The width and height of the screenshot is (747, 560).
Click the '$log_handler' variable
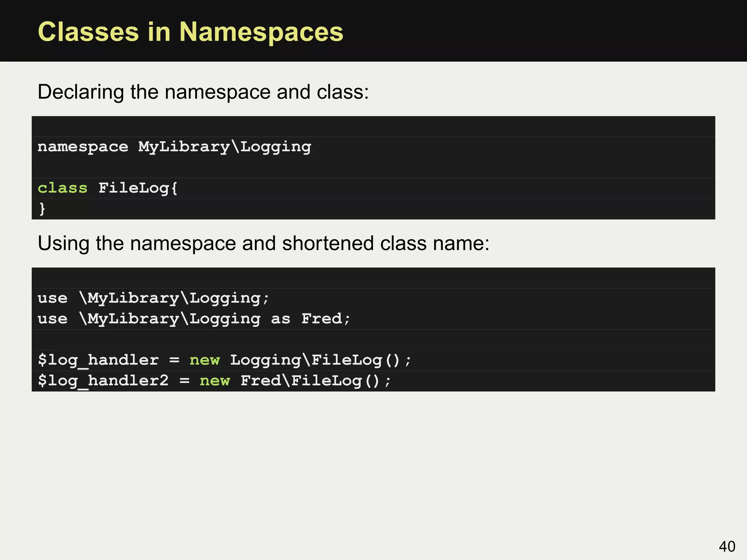[98, 360]
